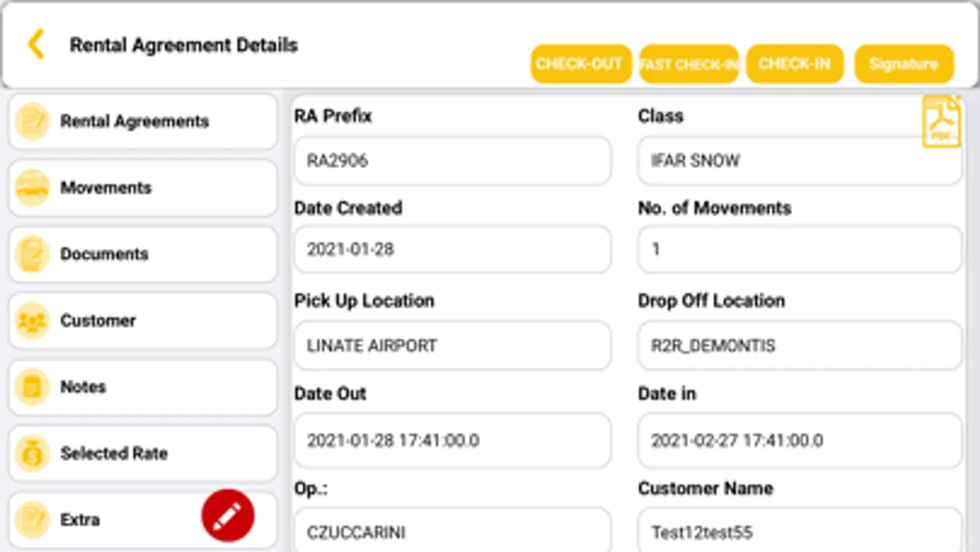Click the Customer people icon

point(32,321)
